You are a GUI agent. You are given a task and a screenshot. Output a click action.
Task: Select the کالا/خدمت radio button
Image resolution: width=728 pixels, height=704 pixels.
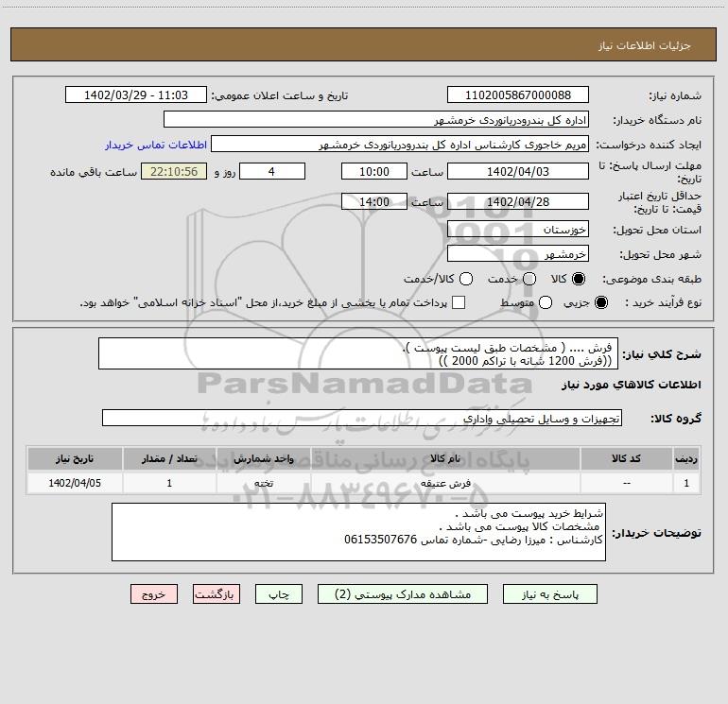(x=466, y=279)
